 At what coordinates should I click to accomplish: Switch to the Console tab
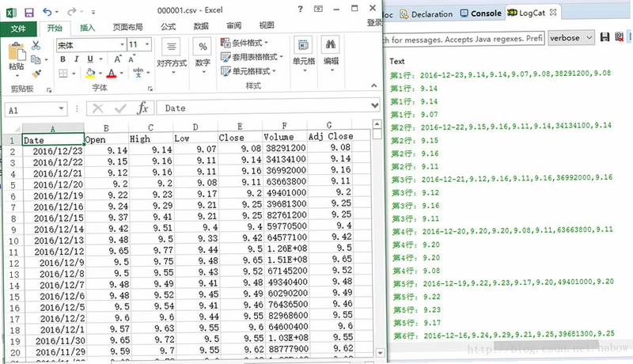click(x=481, y=13)
